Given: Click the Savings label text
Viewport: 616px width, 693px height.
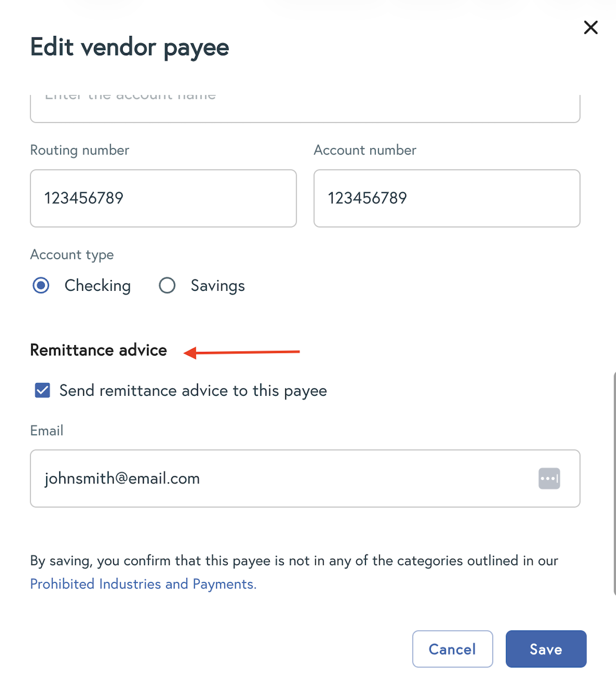Looking at the screenshot, I should point(218,286).
